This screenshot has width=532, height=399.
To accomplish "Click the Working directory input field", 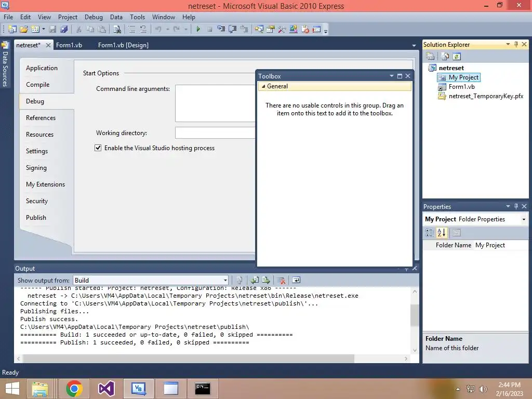I will (215, 132).
